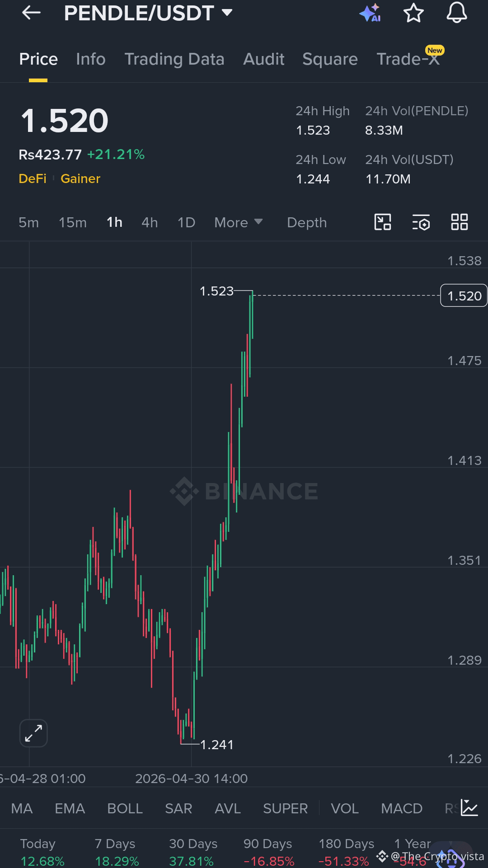
Task: Open chart indicator settings icon
Action: [421, 222]
